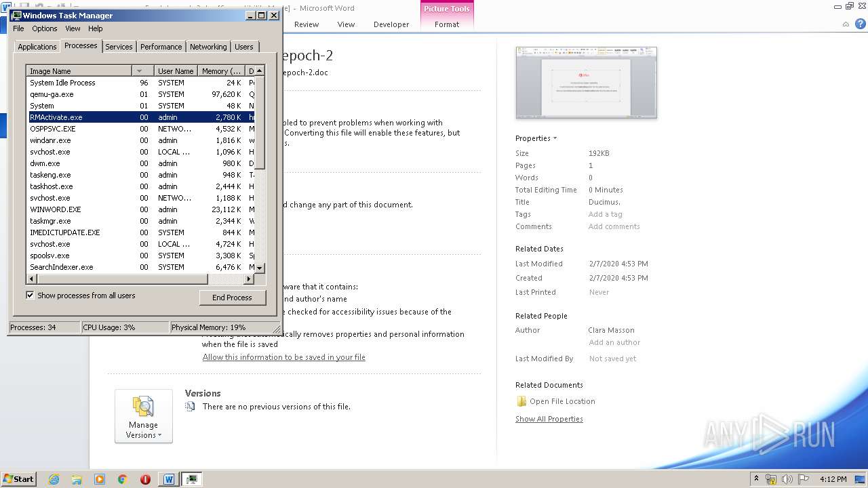Sort processes by Memory column
The height and width of the screenshot is (488, 868).
point(221,70)
